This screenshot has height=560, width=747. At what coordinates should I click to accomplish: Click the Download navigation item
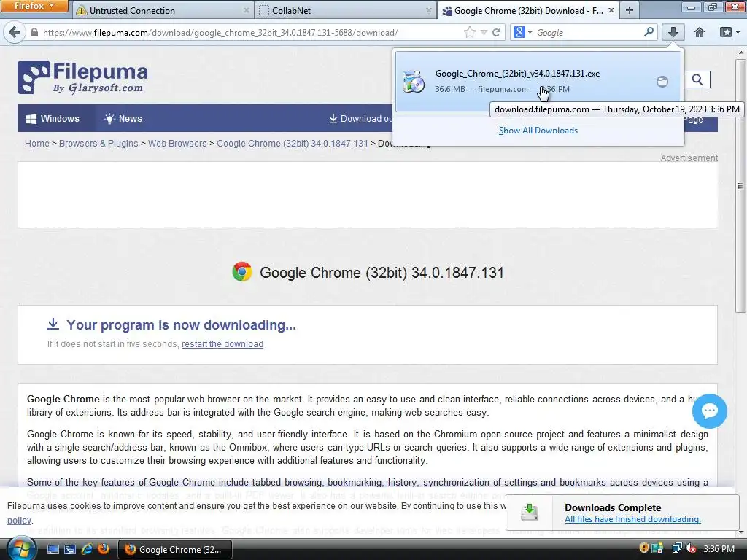tap(360, 119)
